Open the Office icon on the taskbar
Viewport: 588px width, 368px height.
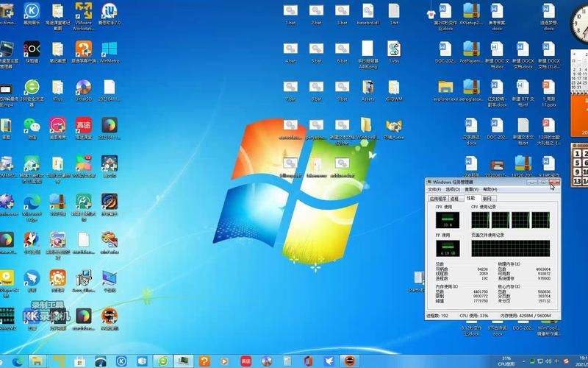click(x=308, y=361)
